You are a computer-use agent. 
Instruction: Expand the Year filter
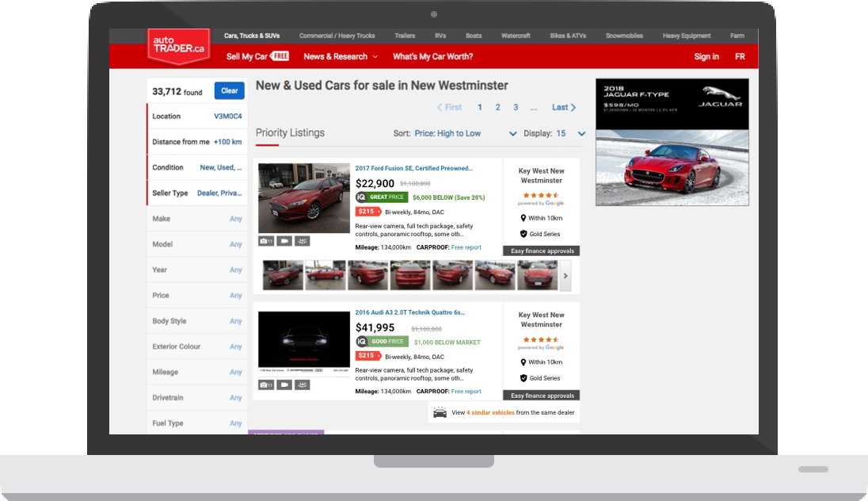tap(197, 270)
